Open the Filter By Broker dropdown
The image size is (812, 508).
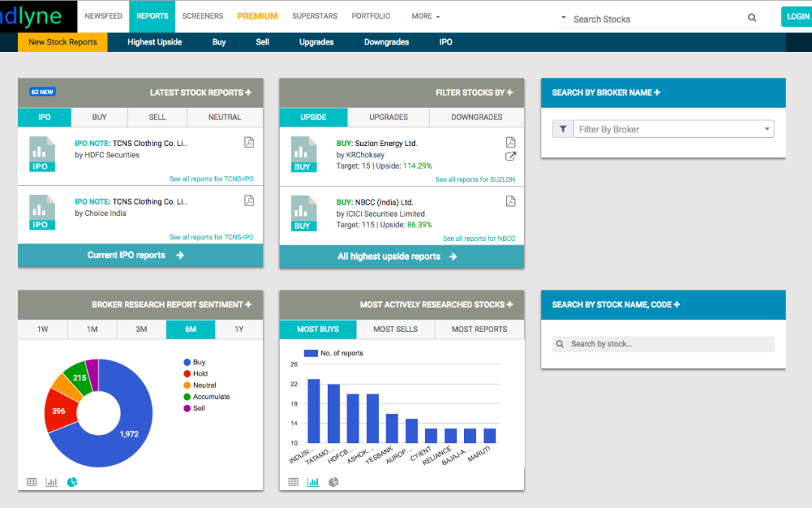click(x=674, y=129)
